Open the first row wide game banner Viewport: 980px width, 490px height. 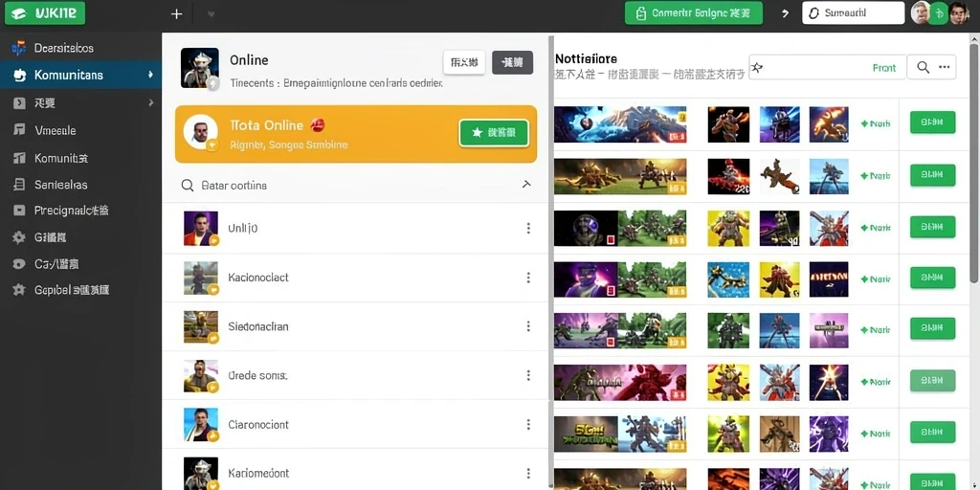[x=620, y=123]
